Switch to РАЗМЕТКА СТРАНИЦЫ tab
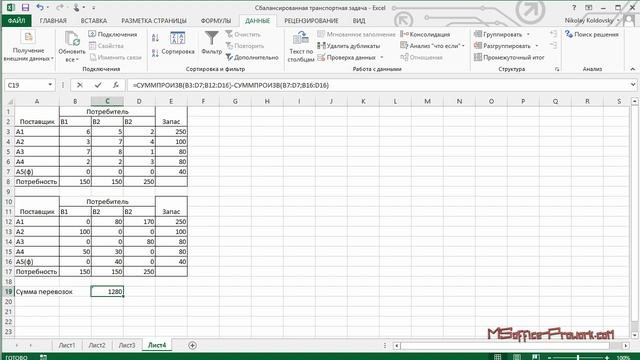640x360 pixels. [x=154, y=20]
